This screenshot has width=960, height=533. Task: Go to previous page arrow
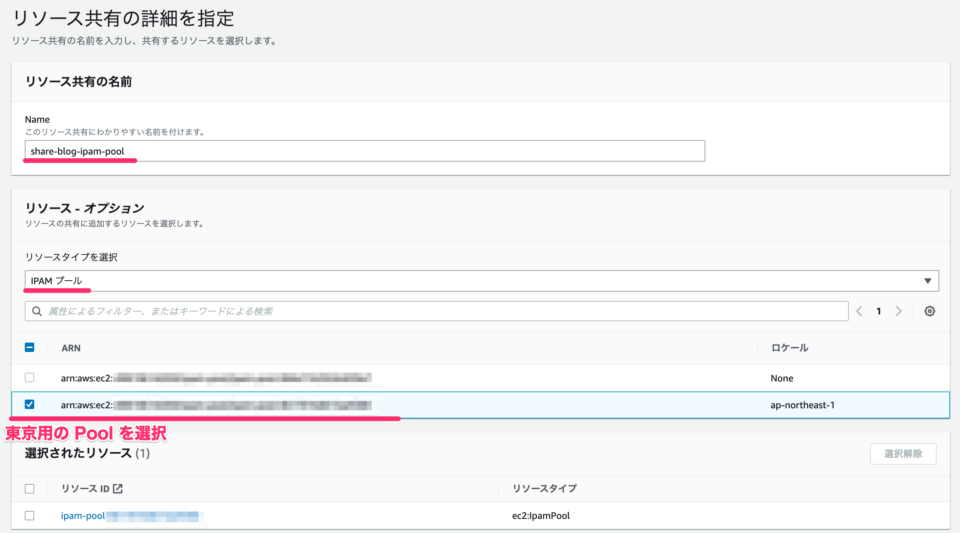coord(859,311)
